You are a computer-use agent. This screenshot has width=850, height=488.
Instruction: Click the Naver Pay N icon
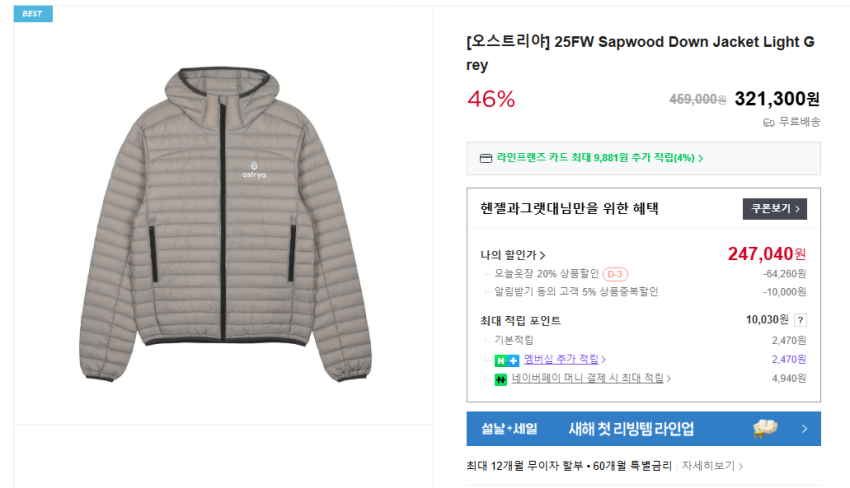point(502,379)
